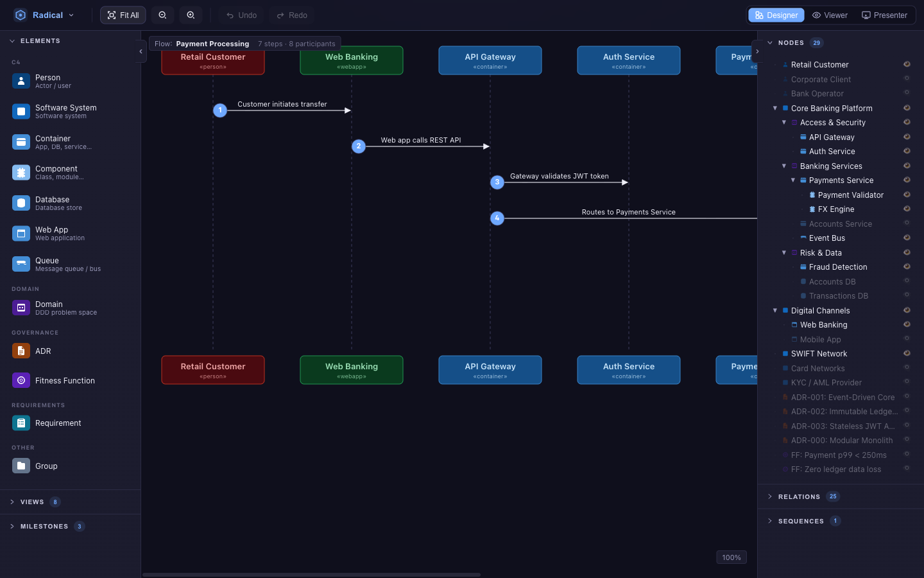The image size is (924, 578).
Task: Select the Person element icon
Action: [x=21, y=81]
